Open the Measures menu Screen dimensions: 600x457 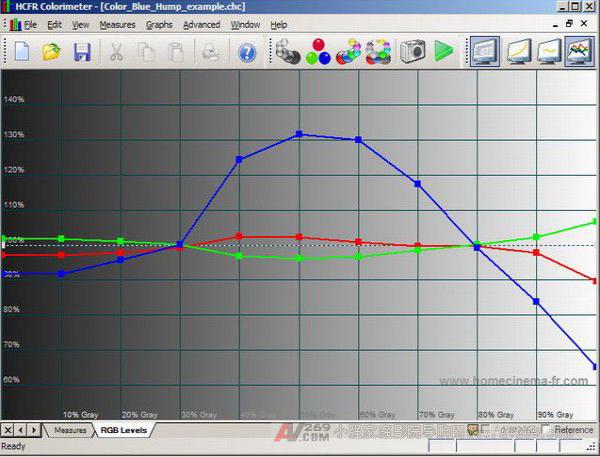coord(117,24)
